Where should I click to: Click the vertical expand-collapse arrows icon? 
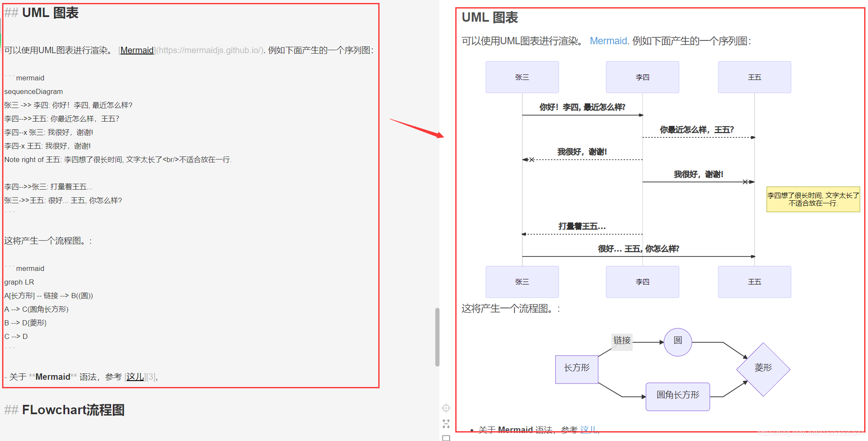pos(446,424)
